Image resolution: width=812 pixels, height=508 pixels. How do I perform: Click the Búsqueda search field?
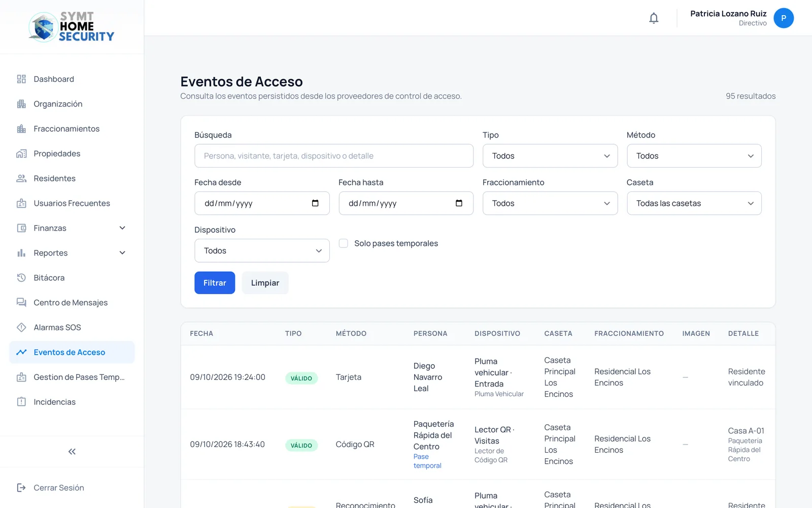click(334, 156)
